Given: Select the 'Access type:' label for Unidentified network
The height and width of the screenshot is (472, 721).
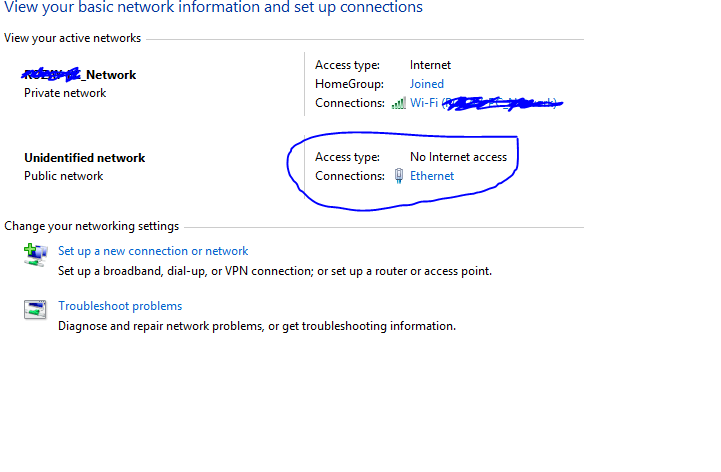Looking at the screenshot, I should click(347, 157).
